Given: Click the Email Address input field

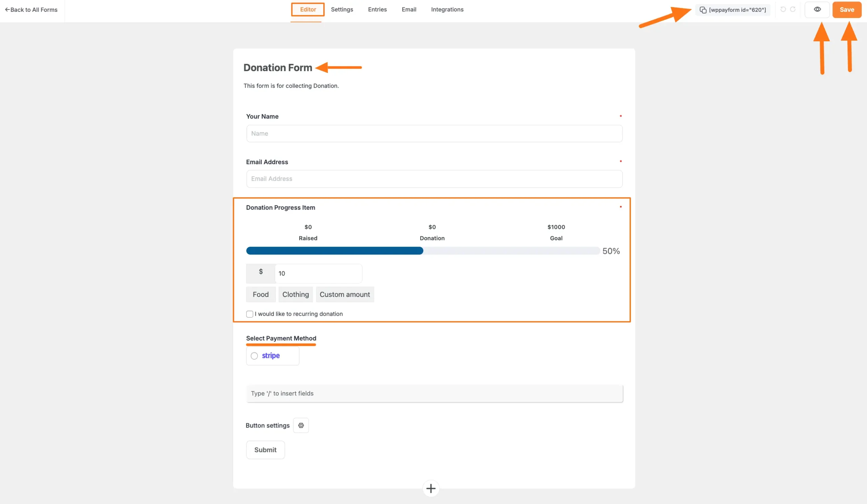Looking at the screenshot, I should pos(434,179).
